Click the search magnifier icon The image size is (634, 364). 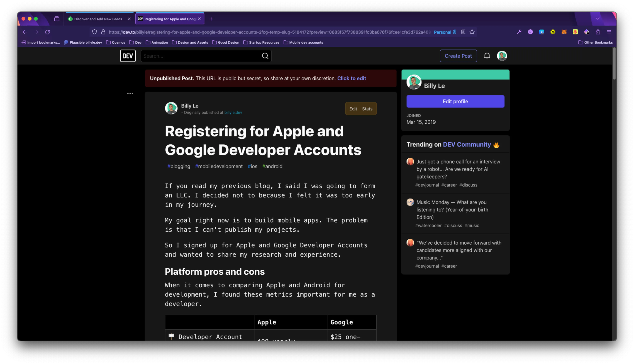[x=265, y=56]
